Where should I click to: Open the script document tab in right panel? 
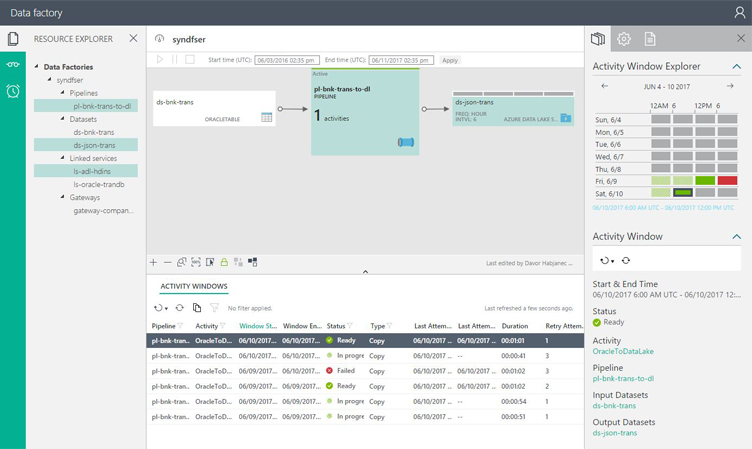[649, 39]
